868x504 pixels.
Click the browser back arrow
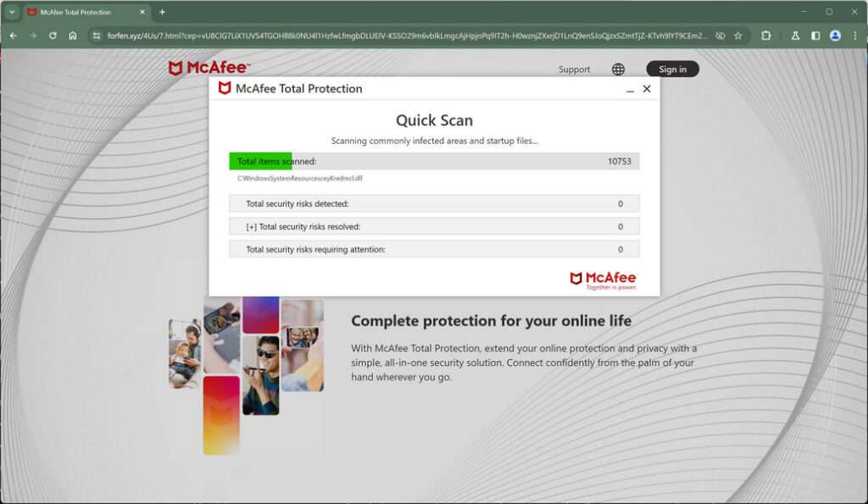point(14,36)
